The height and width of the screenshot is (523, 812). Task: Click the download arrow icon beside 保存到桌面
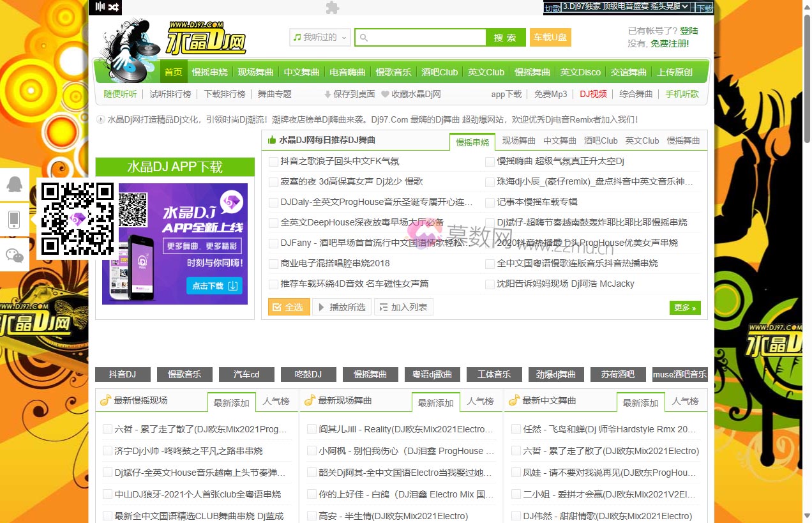click(326, 94)
